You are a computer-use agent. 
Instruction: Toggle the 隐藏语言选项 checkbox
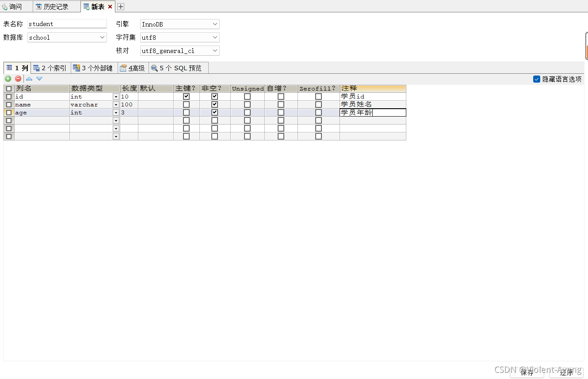point(537,79)
